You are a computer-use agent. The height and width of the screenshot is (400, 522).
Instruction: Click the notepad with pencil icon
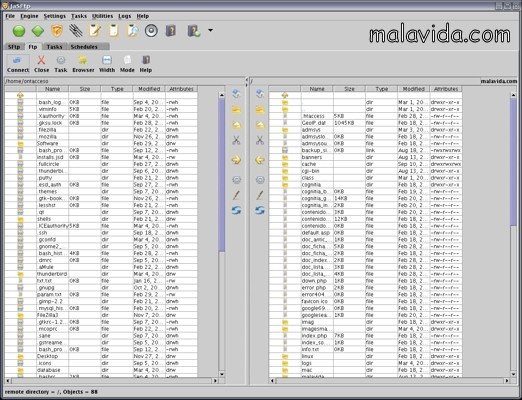(x=95, y=31)
